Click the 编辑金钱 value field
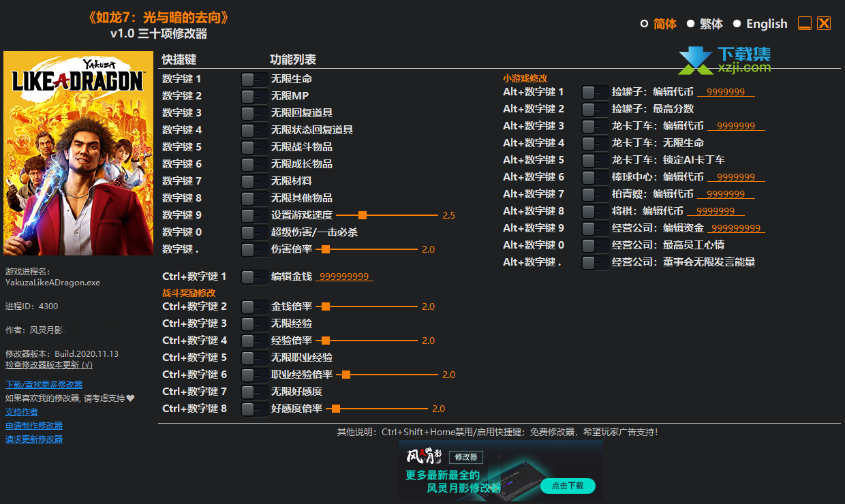The height and width of the screenshot is (504, 845). (344, 277)
